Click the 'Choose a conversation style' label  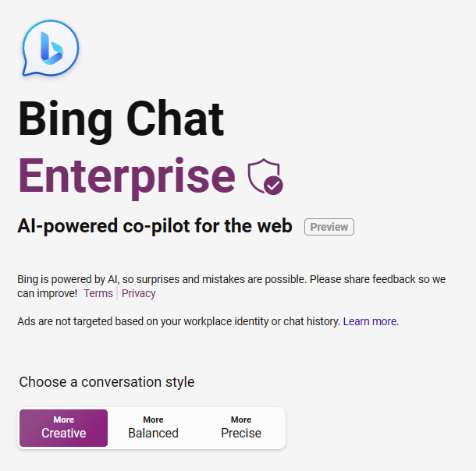point(107,382)
